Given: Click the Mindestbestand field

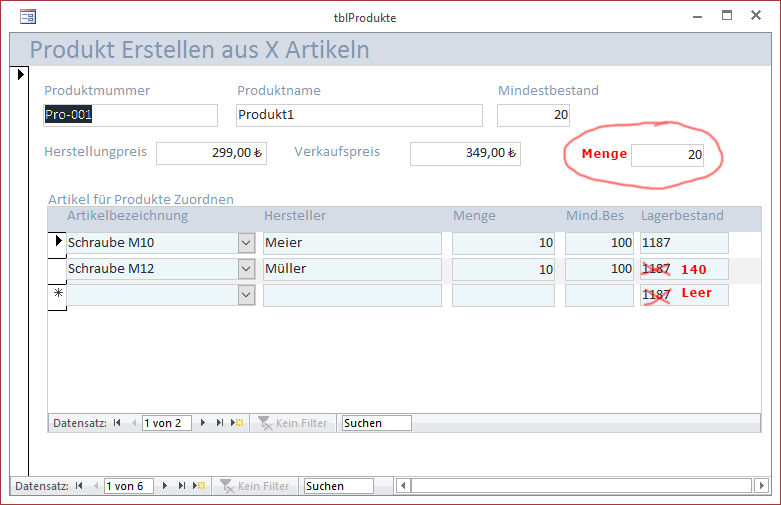Looking at the screenshot, I should [533, 115].
